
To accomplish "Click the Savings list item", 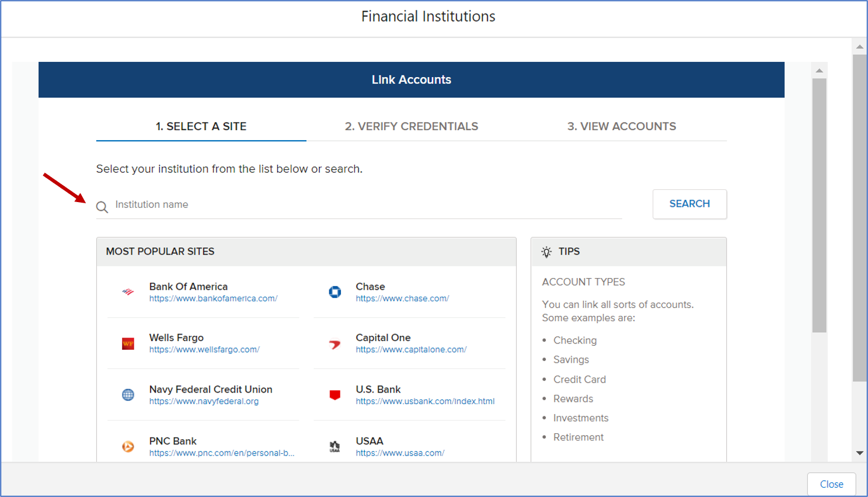I will 571,360.
